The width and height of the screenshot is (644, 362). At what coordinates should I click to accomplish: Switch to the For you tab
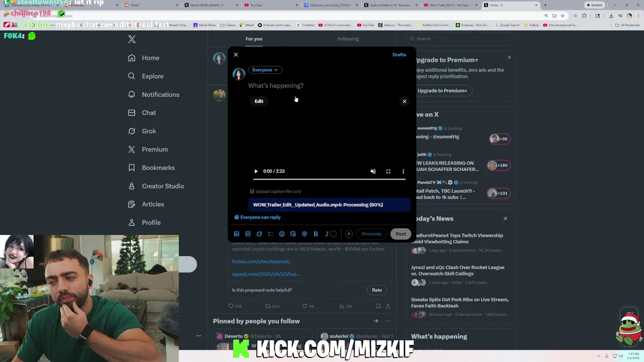click(254, 39)
